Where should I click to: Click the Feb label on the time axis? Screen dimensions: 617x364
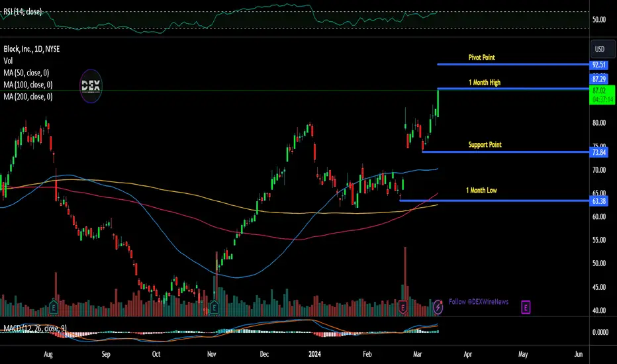pos(367,354)
